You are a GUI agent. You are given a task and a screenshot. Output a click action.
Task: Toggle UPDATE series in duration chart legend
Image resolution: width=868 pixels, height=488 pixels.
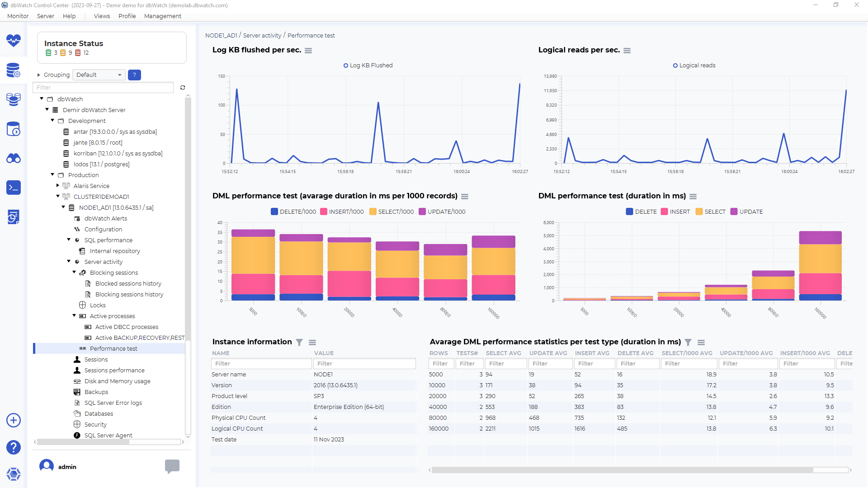coord(747,211)
